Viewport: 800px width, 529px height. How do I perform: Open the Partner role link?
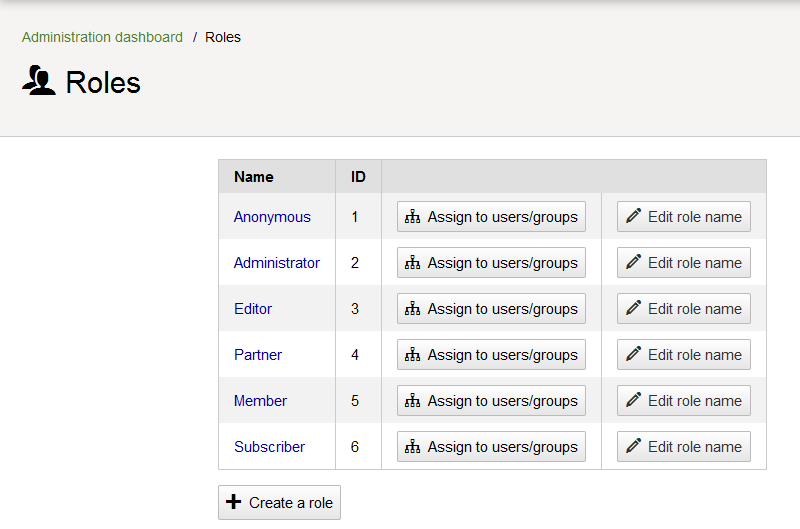coord(258,355)
